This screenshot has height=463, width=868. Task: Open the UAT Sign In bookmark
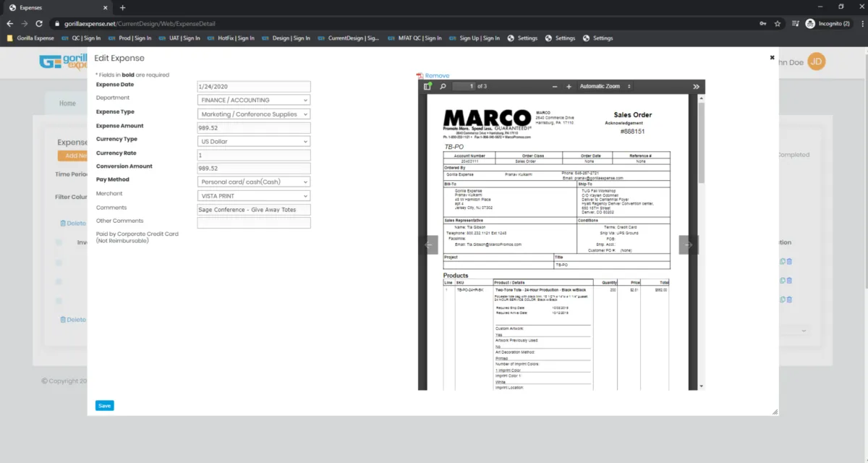point(180,38)
